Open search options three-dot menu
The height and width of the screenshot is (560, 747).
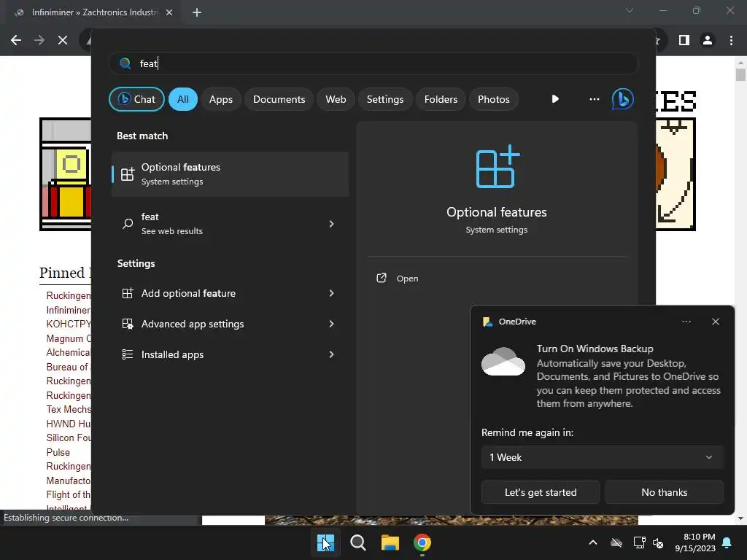tap(594, 99)
